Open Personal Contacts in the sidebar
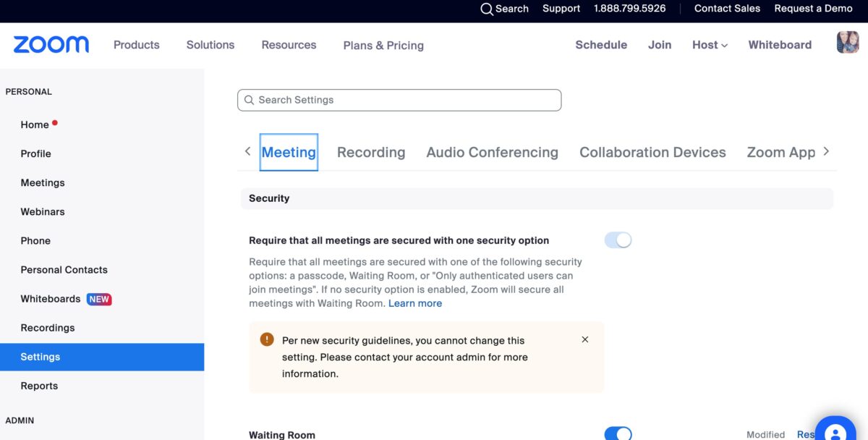Screen dimensions: 868x440 coord(64,269)
